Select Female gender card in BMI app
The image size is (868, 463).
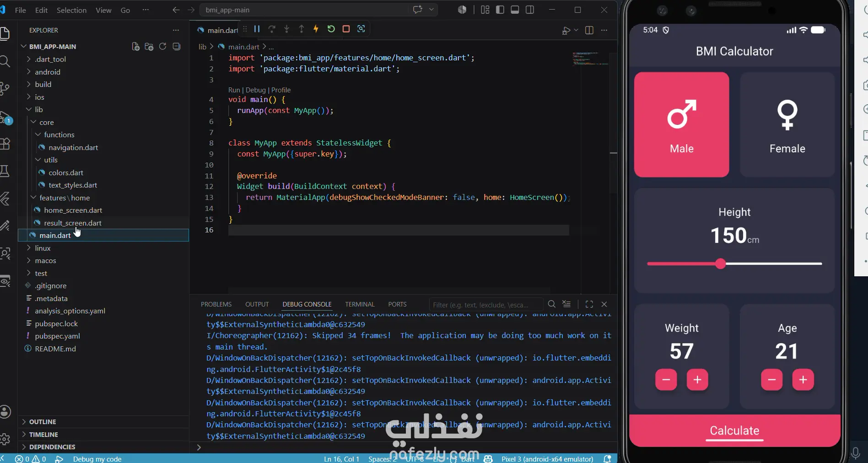coord(787,124)
